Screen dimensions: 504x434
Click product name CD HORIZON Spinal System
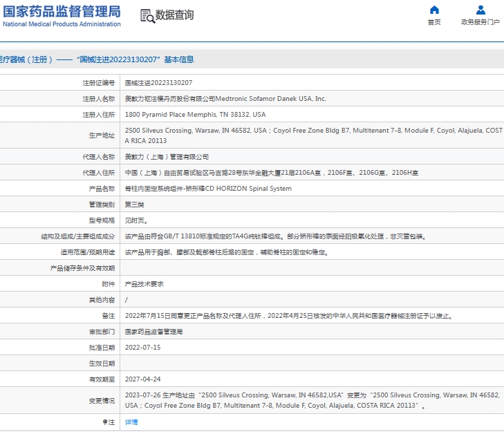[x=208, y=189]
